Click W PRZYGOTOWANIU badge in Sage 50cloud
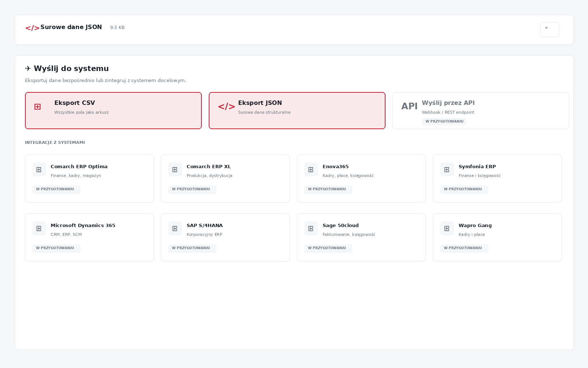Screen dimensions: 588x368 pyautogui.click(x=328, y=248)
